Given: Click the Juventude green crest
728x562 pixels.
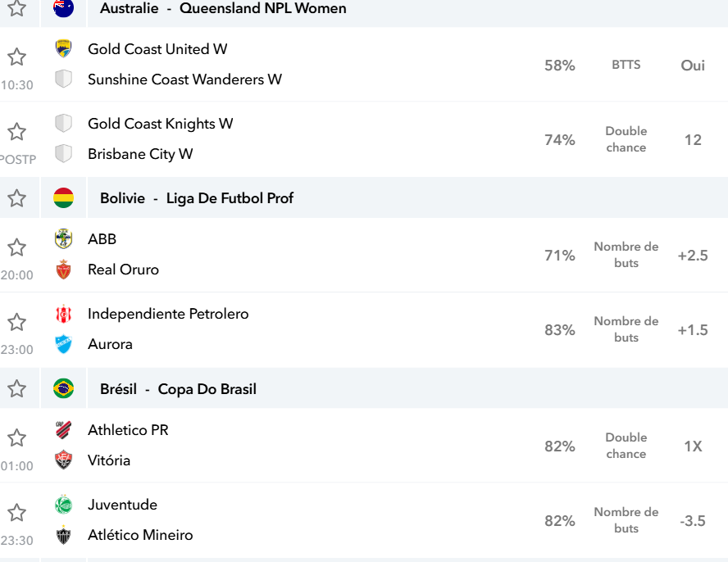Looking at the screenshot, I should click(x=64, y=505).
